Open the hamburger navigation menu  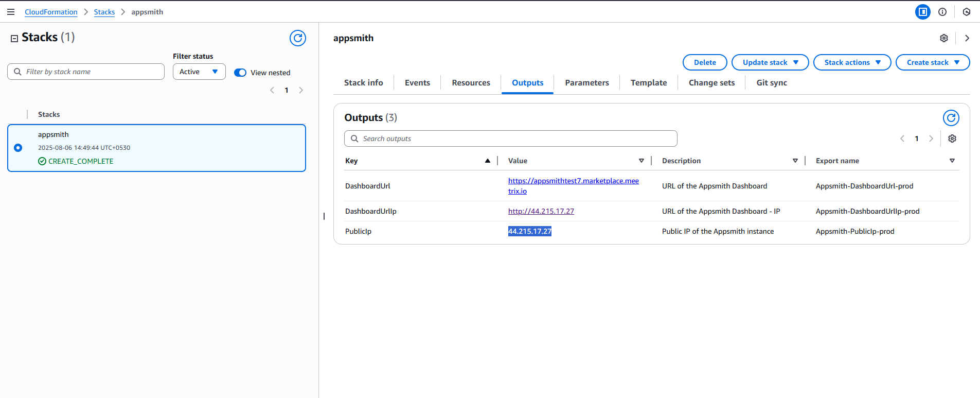(11, 12)
